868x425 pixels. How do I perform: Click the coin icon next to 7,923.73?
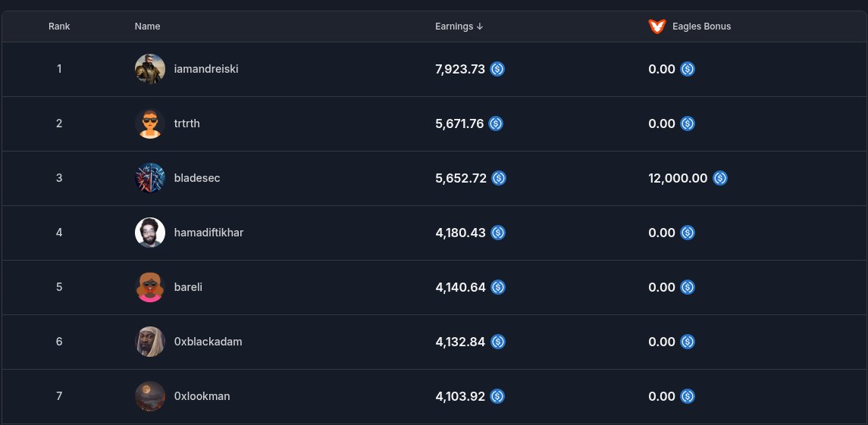click(x=497, y=69)
